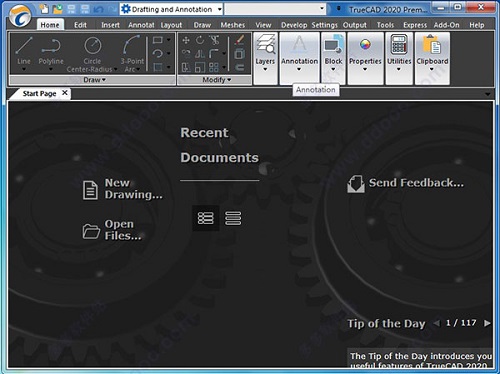Open the Utilities calculator panel
This screenshot has width=500, height=374.
[399, 58]
